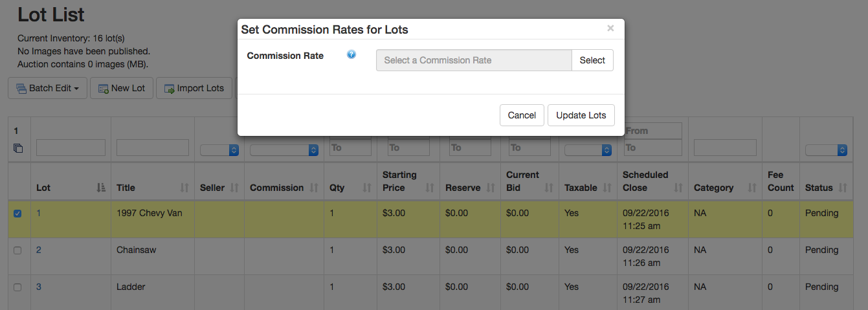
Task: Sort by Lot column sort icon
Action: pyautogui.click(x=100, y=188)
